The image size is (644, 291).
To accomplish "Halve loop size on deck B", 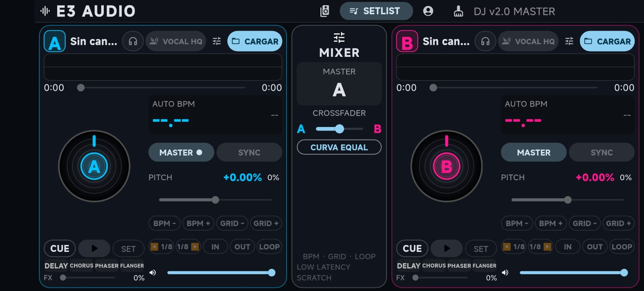I will (x=514, y=247).
